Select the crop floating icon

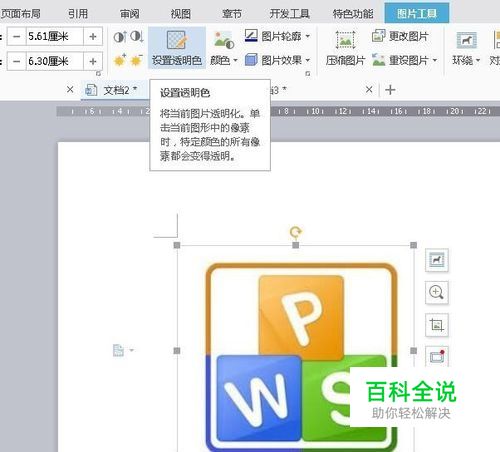click(437, 325)
